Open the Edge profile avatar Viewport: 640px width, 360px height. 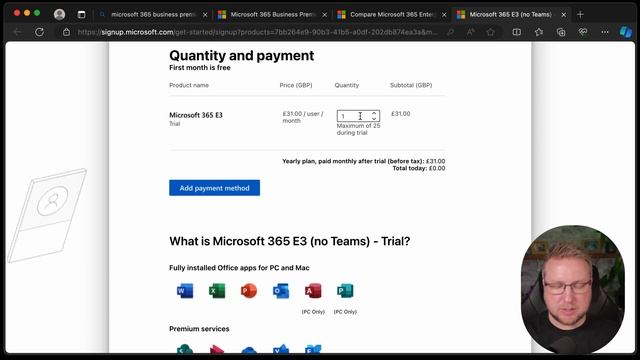(60, 14)
